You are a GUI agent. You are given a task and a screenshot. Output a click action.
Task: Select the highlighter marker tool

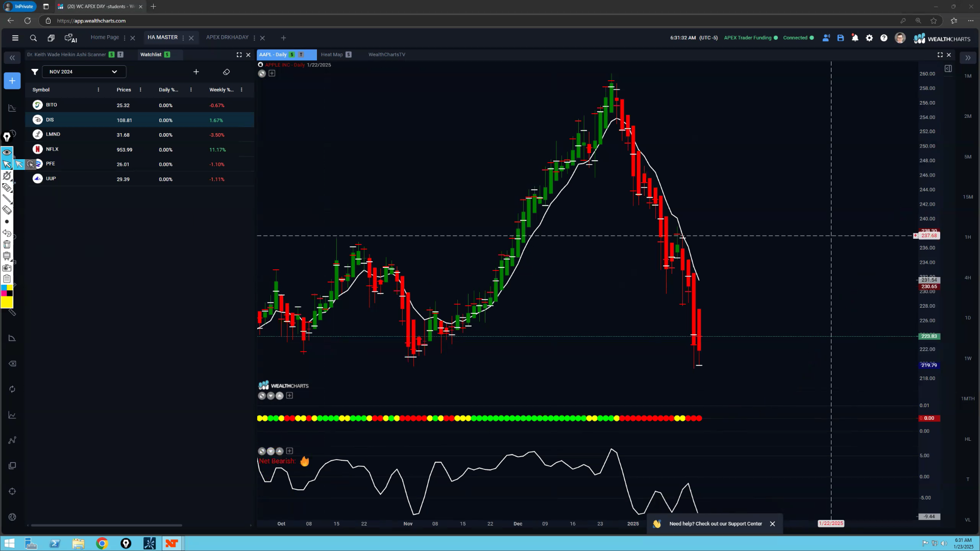7,188
